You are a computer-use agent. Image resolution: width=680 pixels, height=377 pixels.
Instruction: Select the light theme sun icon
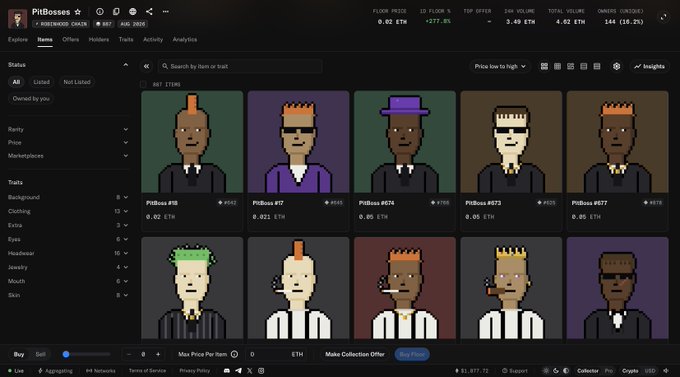click(x=546, y=371)
